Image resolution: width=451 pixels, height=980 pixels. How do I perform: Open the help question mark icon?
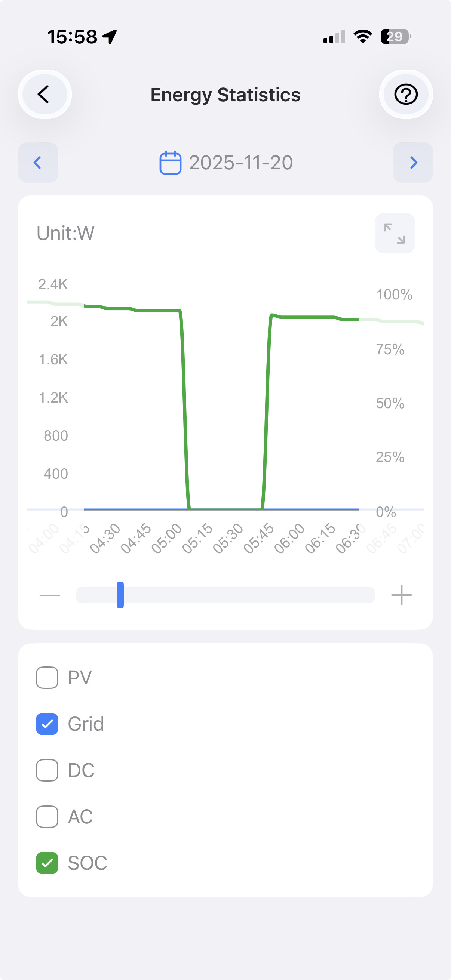(406, 94)
